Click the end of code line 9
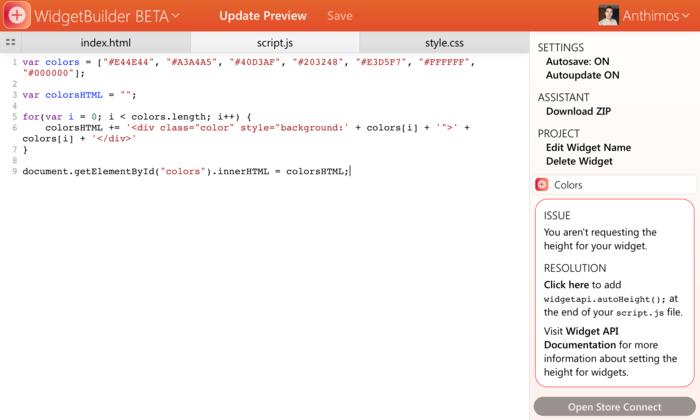The image size is (700, 420). pyautogui.click(x=350, y=171)
